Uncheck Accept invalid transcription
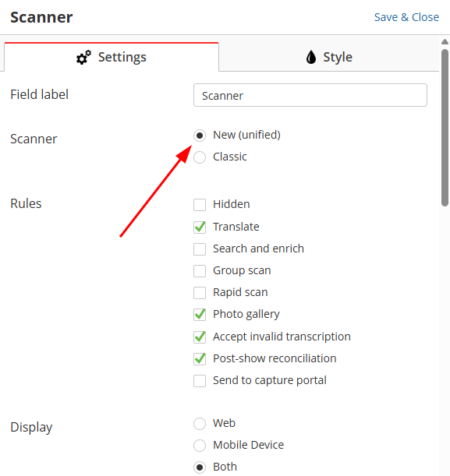This screenshot has height=476, width=450. tap(200, 337)
